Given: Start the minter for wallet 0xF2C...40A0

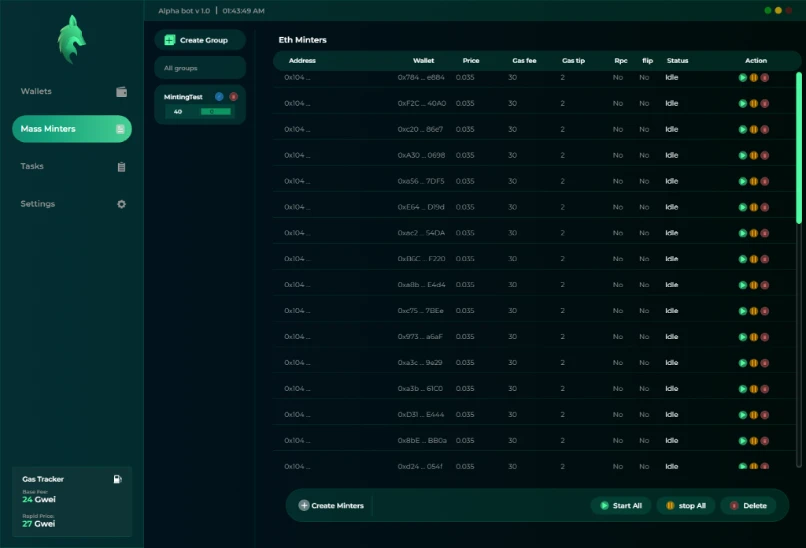Looking at the screenshot, I should point(742,103).
